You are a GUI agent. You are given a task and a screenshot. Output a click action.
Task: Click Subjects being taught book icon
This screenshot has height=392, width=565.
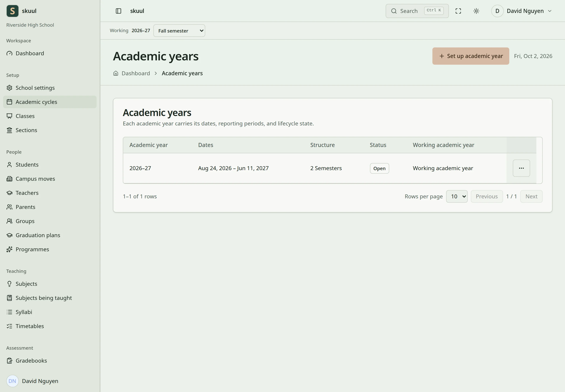[x=9, y=298]
